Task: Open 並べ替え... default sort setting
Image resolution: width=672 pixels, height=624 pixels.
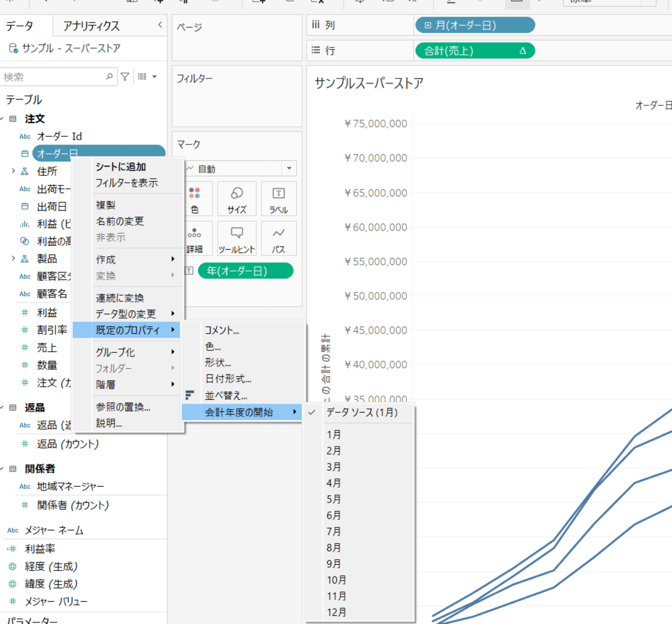Action: coord(243,395)
